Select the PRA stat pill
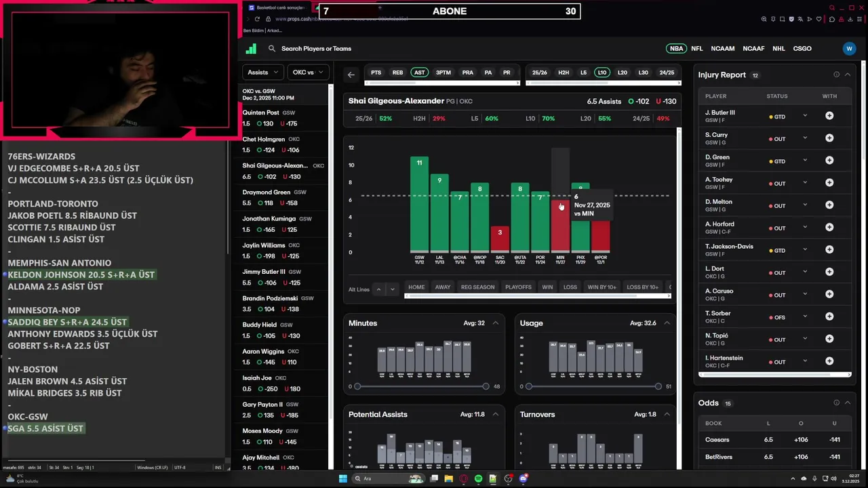This screenshot has width=868, height=488. [467, 73]
